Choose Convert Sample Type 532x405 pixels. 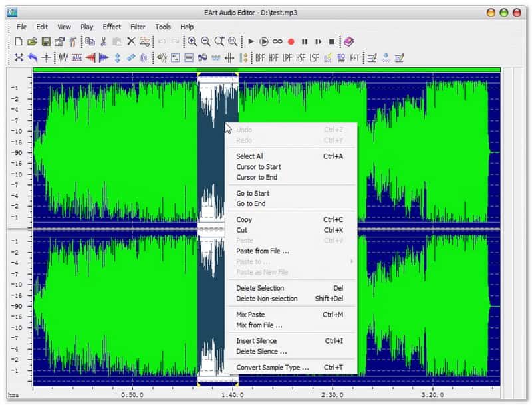coord(291,367)
